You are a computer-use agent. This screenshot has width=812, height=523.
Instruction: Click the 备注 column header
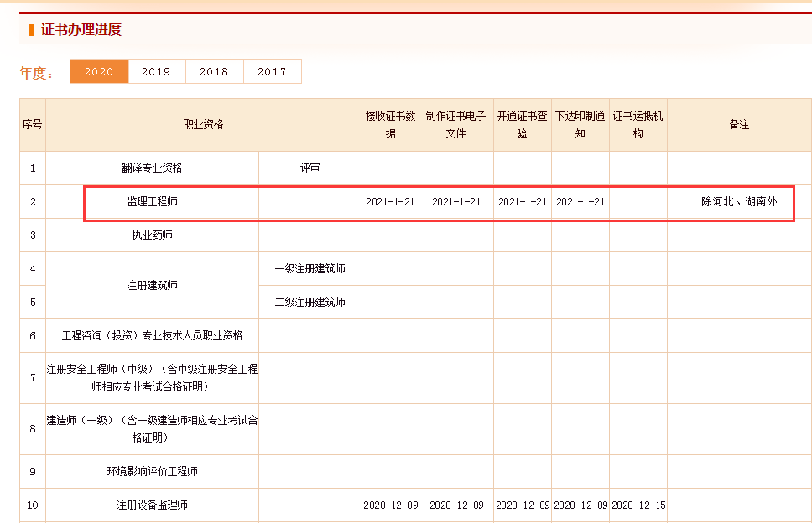click(x=739, y=124)
